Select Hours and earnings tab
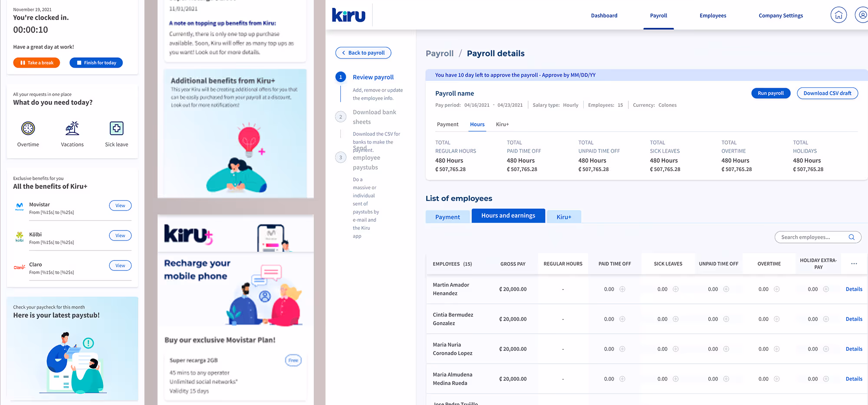 click(508, 216)
